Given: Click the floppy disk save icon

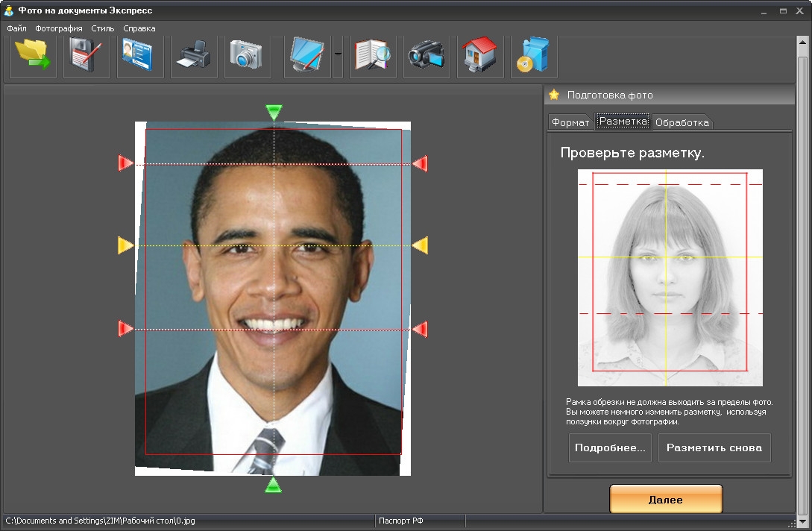Looking at the screenshot, I should pyautogui.click(x=86, y=55).
